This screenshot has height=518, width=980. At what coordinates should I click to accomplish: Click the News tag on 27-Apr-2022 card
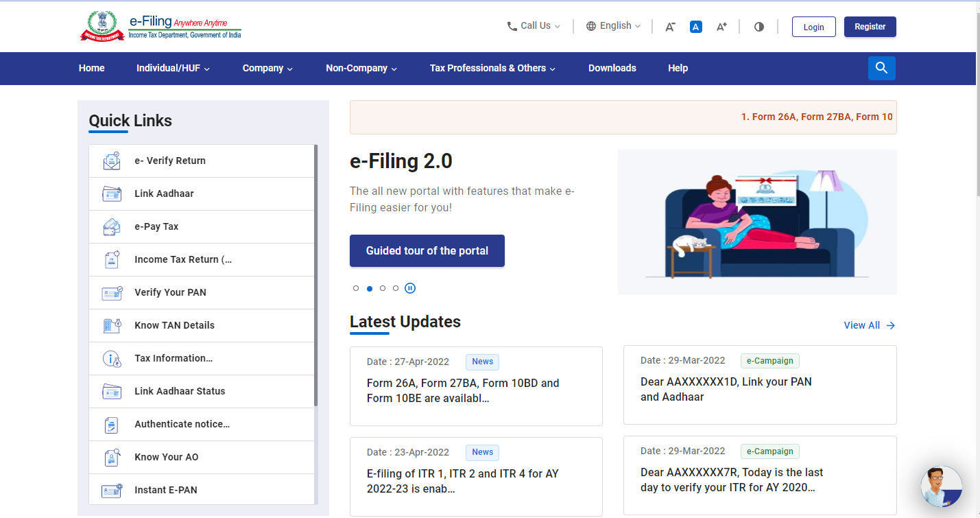pos(483,362)
